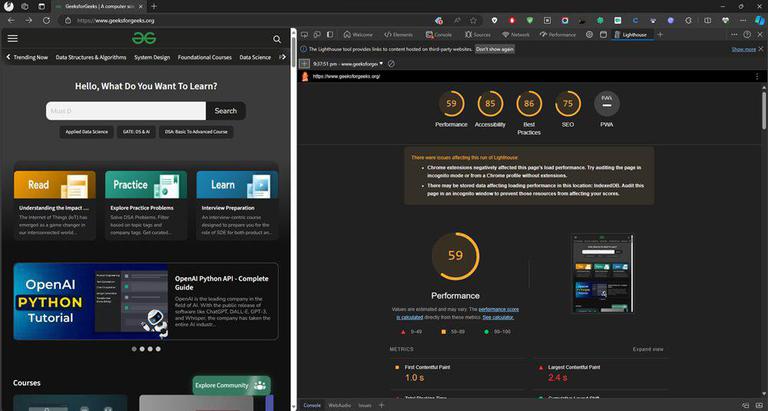Click the Search button on GeeksforGeeks
768x411 pixels.
pyautogui.click(x=226, y=111)
